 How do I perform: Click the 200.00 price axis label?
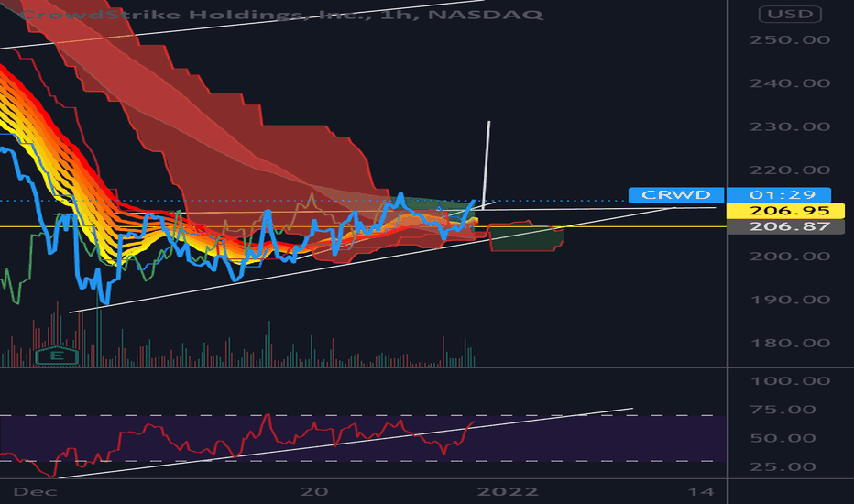790,256
